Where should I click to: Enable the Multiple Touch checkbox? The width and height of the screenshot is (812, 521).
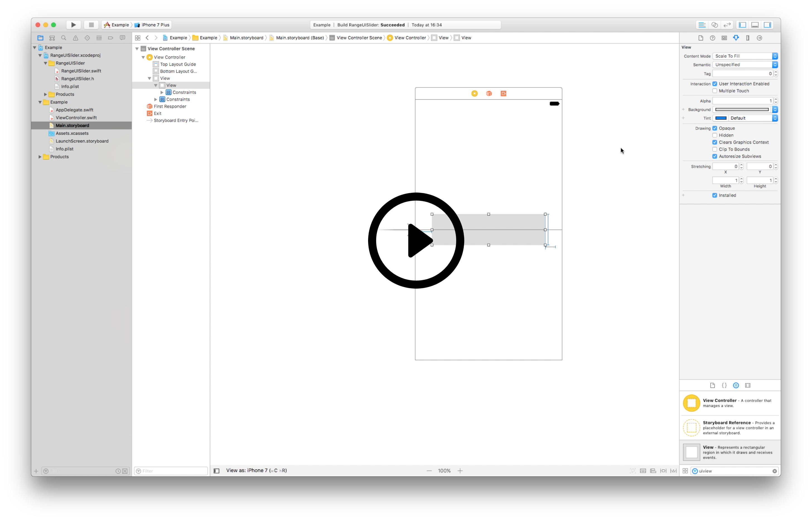pyautogui.click(x=714, y=91)
